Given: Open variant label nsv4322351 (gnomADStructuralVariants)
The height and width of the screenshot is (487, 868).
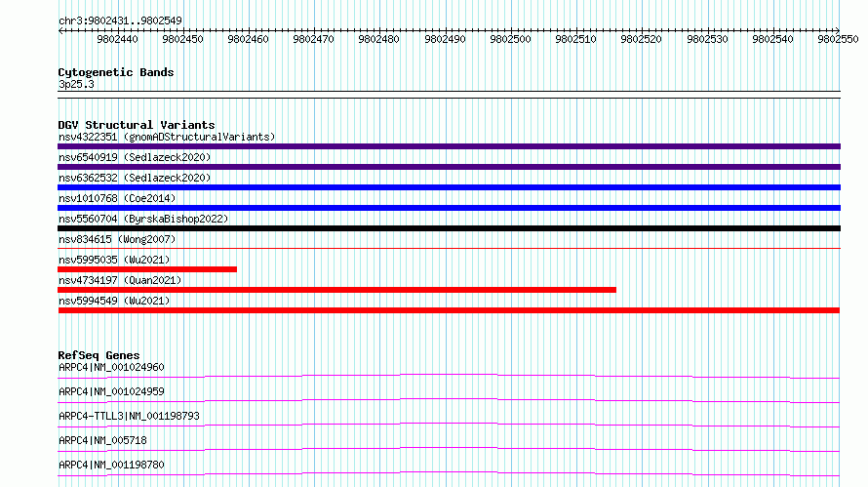Looking at the screenshot, I should tap(167, 137).
